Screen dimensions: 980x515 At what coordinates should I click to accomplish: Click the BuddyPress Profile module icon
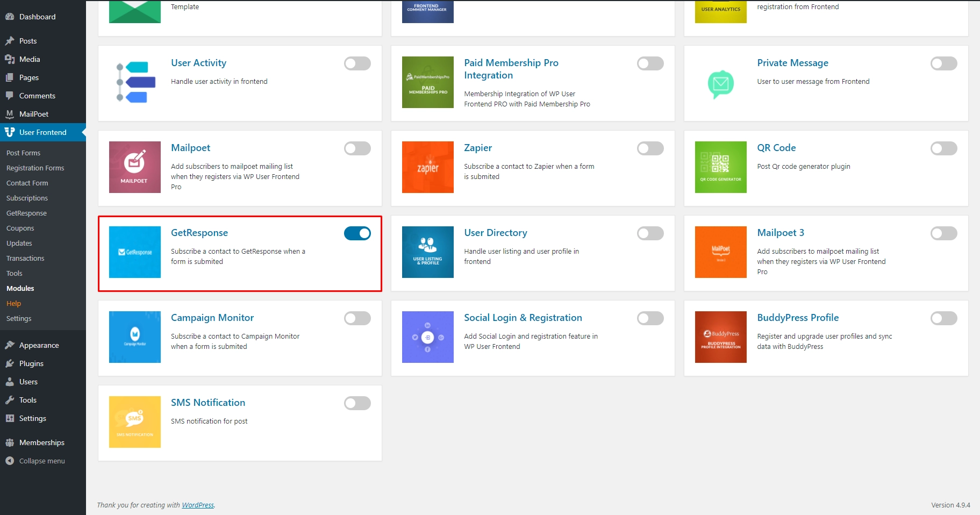click(x=720, y=337)
